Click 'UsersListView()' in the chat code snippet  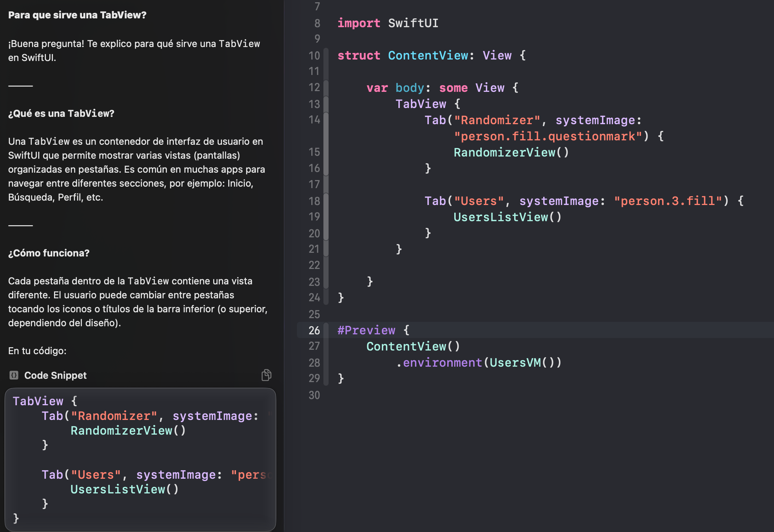pos(125,489)
